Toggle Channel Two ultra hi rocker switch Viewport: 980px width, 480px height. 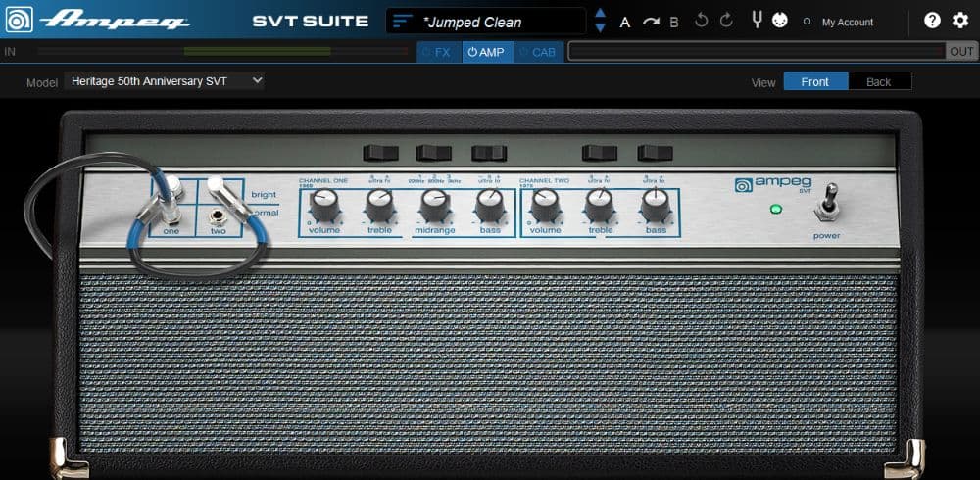[600, 153]
